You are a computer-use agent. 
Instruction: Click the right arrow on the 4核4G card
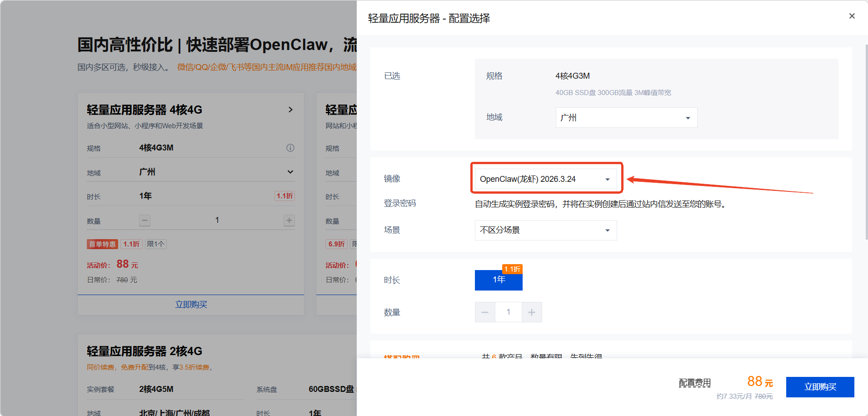pyautogui.click(x=290, y=110)
